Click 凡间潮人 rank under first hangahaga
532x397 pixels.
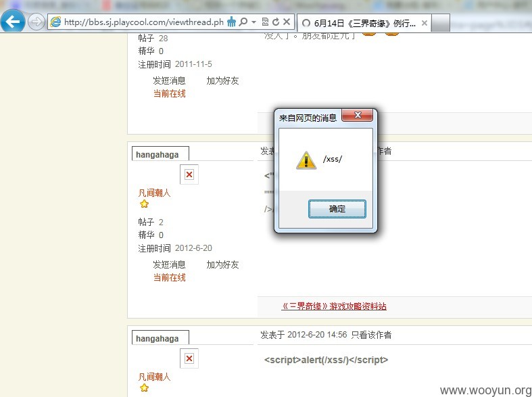click(154, 193)
